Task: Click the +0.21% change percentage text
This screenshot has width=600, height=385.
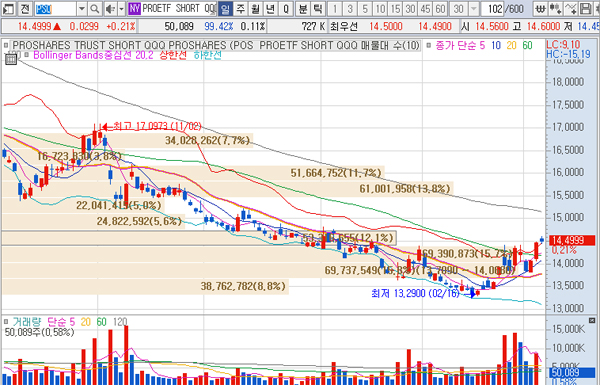Action: [121, 26]
